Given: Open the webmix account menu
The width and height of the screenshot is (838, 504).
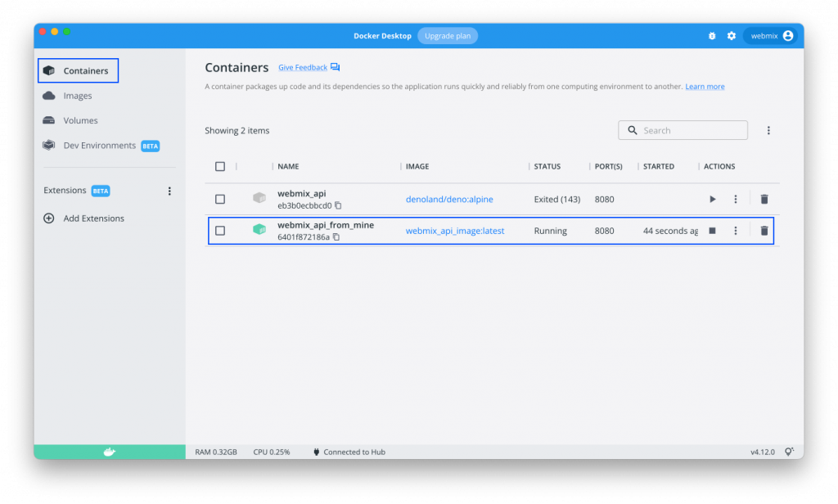Looking at the screenshot, I should click(771, 36).
